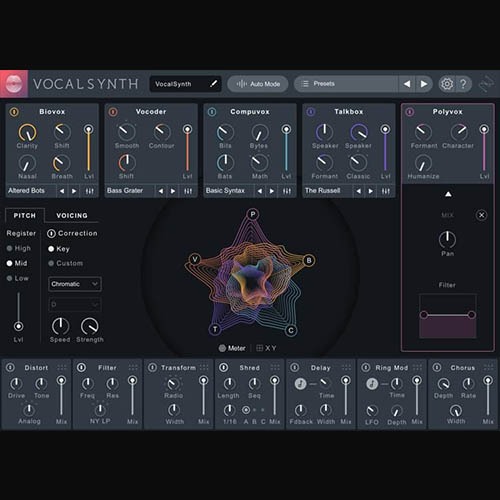
Task: Click the Delay Mix slider handle
Action: click(346, 380)
